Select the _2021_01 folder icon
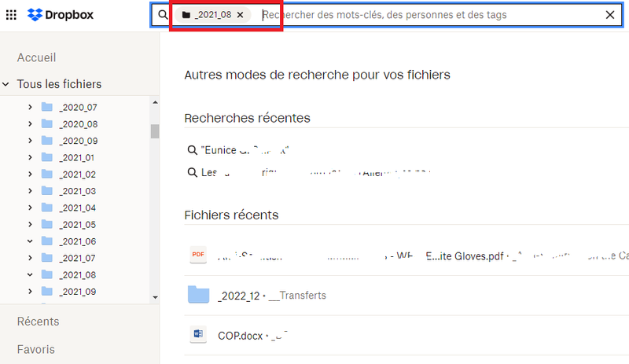Viewport: 629px width, 364px height. click(x=47, y=157)
